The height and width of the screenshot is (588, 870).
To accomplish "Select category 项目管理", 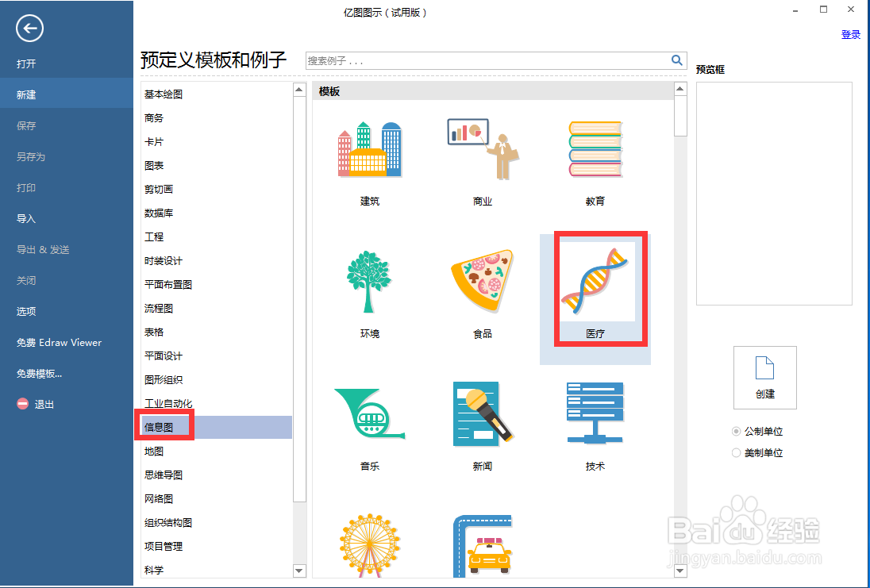I will (164, 547).
